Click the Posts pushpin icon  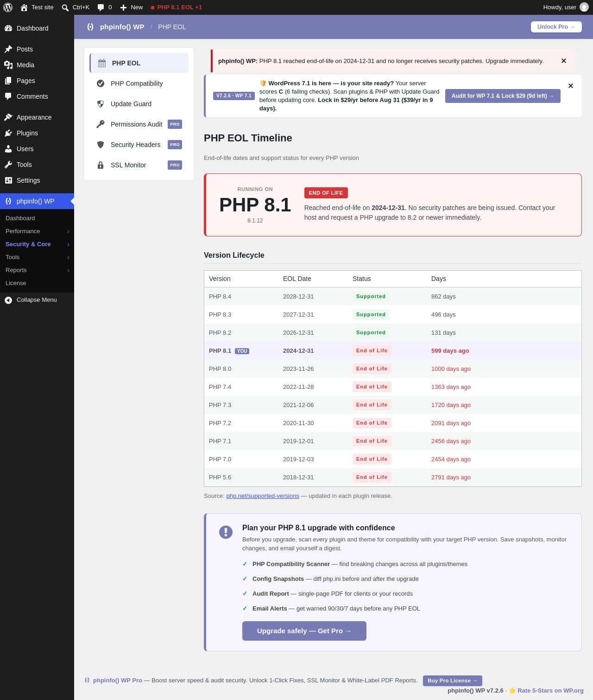[8, 49]
